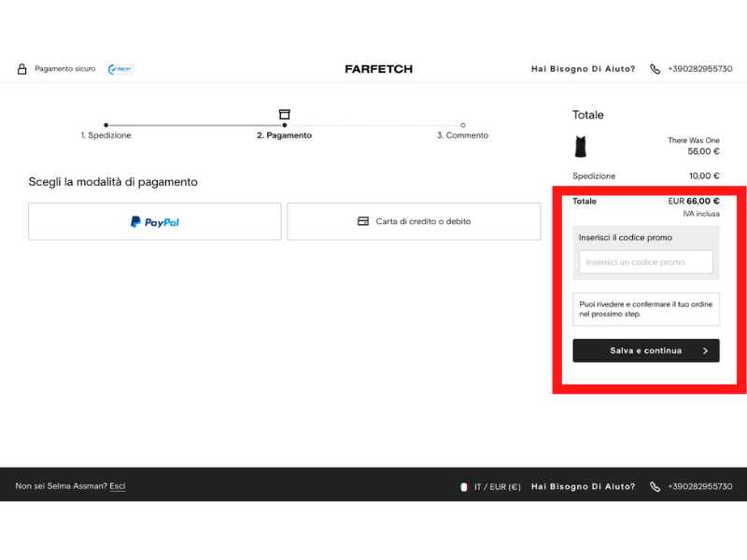This screenshot has width=747, height=560.
Task: Click the credit card icon in payment option
Action: 363,221
